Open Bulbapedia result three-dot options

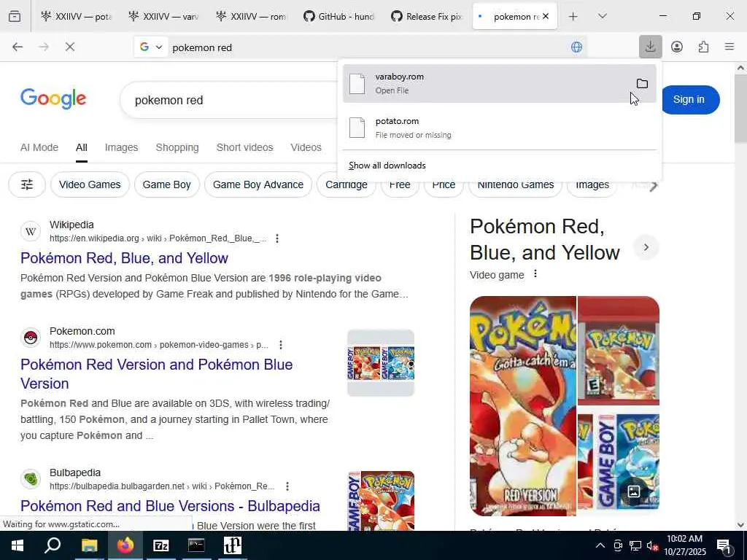click(287, 486)
